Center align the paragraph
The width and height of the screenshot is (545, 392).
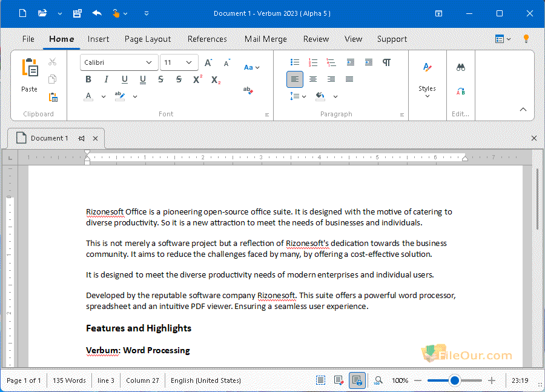click(313, 79)
